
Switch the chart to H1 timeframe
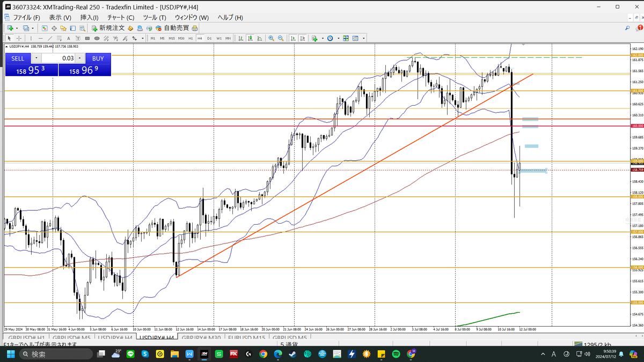[x=191, y=38]
